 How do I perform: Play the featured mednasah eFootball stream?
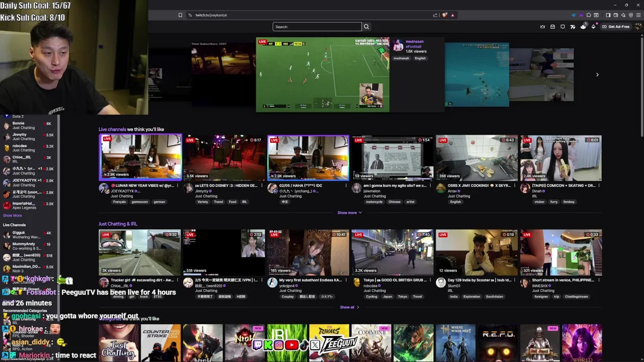(323, 74)
